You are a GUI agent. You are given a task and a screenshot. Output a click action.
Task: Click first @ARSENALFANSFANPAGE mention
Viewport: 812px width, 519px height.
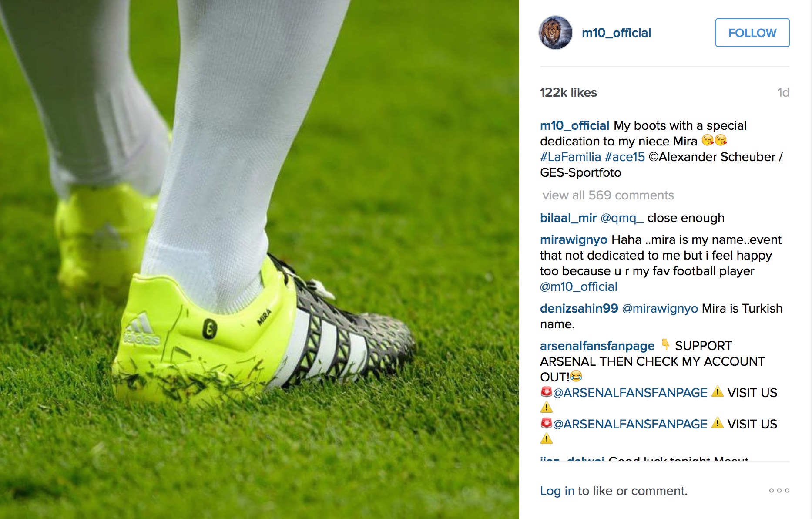[x=630, y=393]
